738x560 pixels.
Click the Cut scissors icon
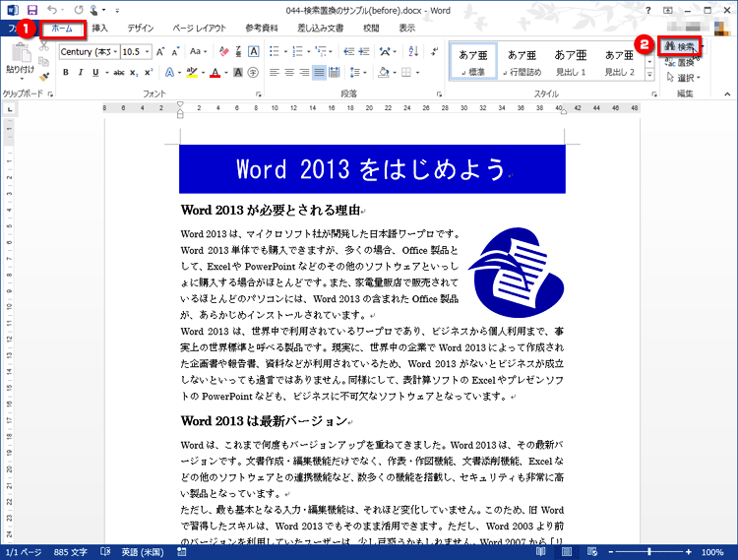(x=43, y=46)
